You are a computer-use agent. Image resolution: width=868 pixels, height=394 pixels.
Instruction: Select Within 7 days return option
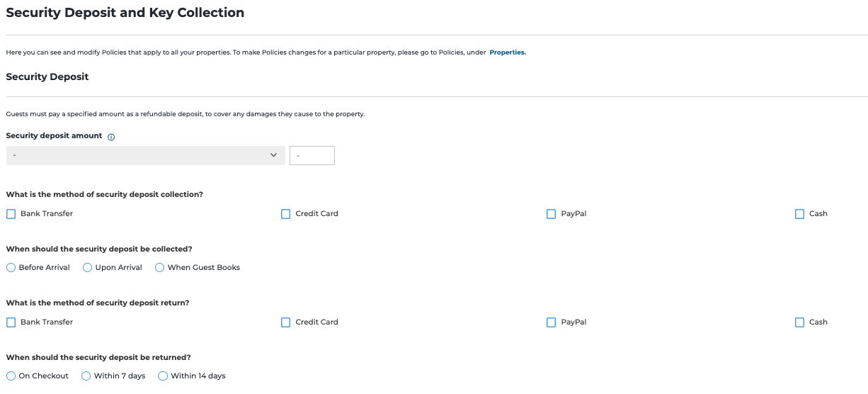click(x=86, y=376)
